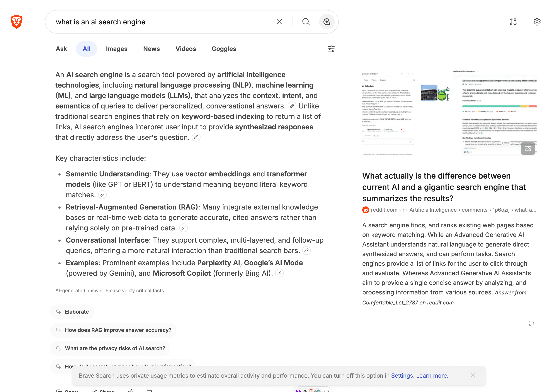Switch to the Ask tab
The image size is (558, 392).
tap(61, 49)
